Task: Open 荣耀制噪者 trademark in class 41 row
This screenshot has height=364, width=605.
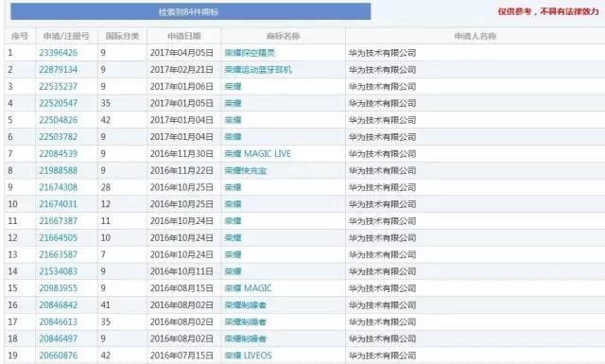Action: [246, 305]
